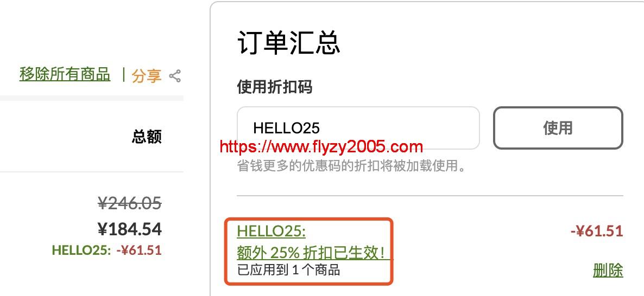Click 删除 to remove the applied coupon
The image size is (644, 296).
(608, 270)
